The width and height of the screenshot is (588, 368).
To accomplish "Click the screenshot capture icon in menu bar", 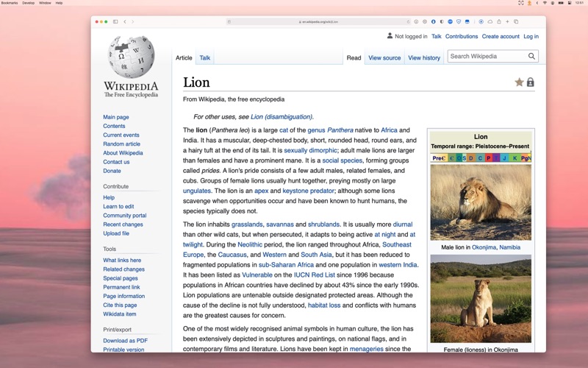I will click(521, 3).
